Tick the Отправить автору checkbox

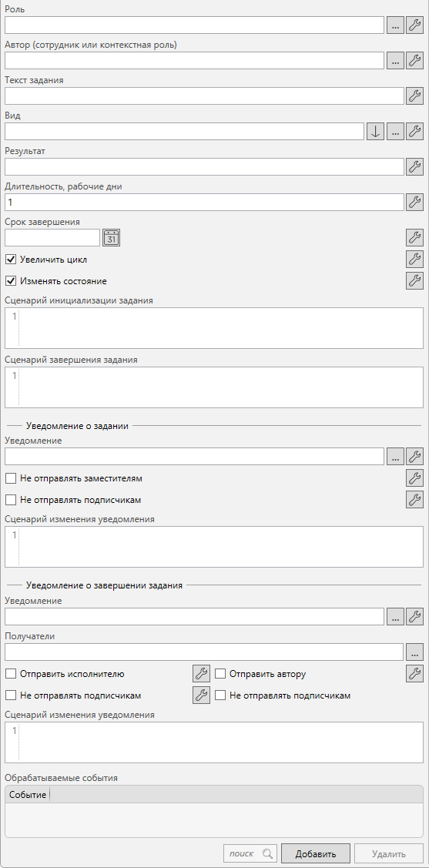click(x=220, y=674)
